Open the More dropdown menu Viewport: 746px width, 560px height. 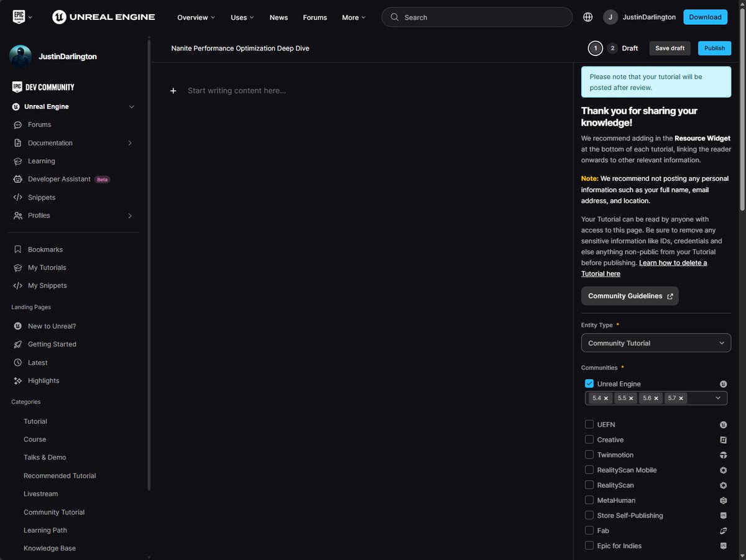point(354,17)
